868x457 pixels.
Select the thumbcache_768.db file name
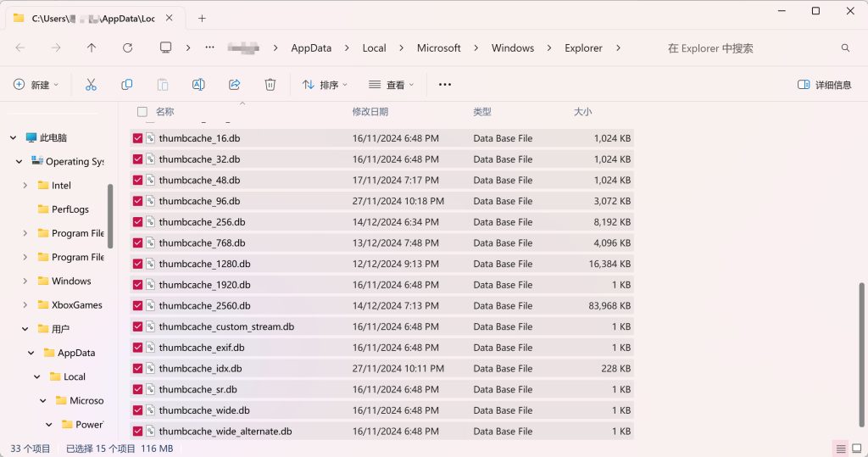(x=202, y=242)
